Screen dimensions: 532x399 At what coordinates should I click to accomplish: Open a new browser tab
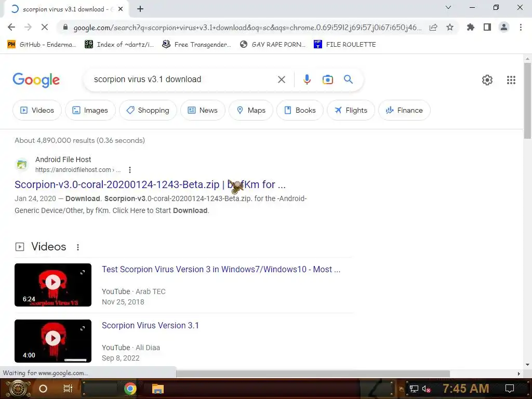pyautogui.click(x=140, y=9)
